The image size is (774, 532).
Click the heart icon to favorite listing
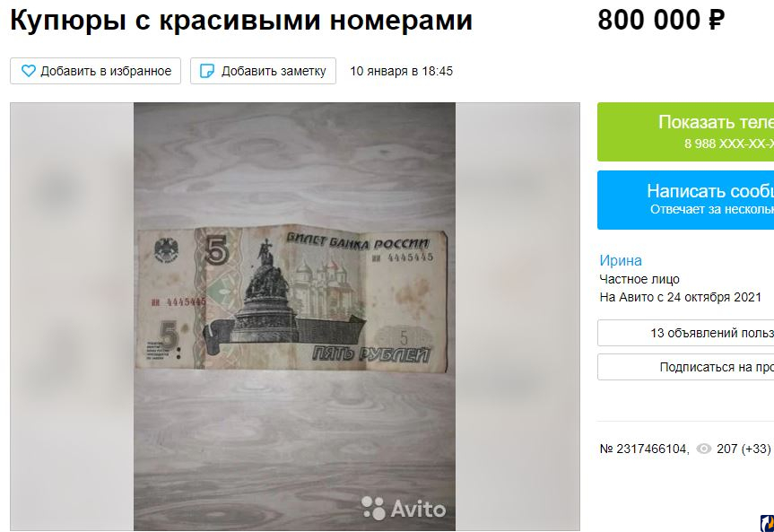(29, 71)
